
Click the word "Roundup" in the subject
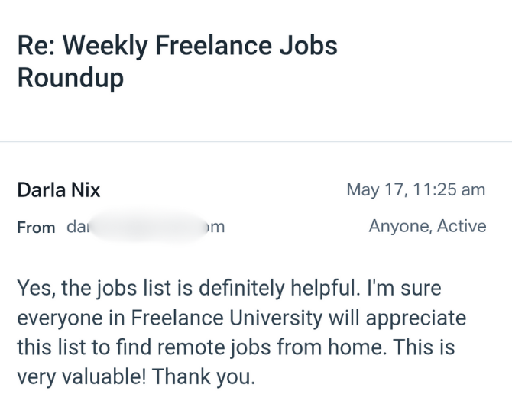pos(70,79)
